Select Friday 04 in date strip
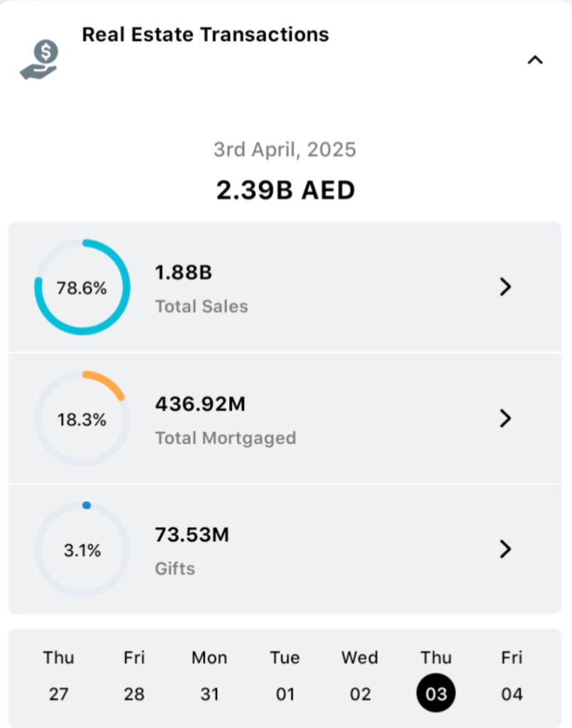 [x=512, y=675]
